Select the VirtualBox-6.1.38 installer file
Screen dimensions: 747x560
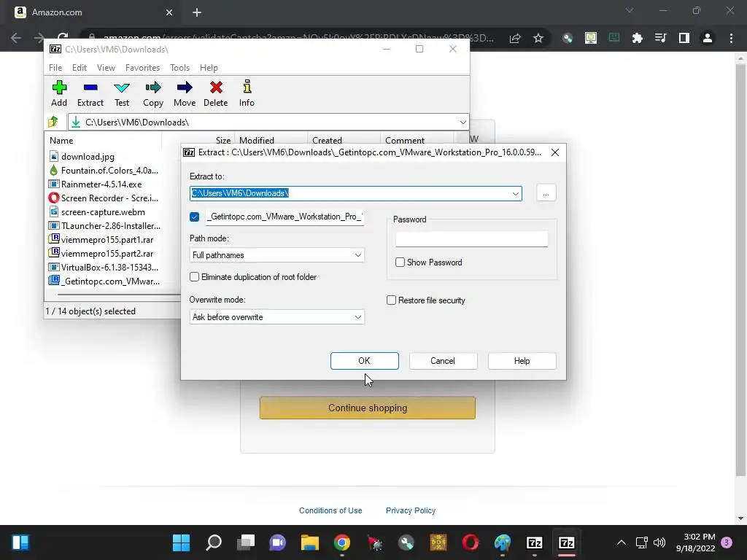click(109, 267)
